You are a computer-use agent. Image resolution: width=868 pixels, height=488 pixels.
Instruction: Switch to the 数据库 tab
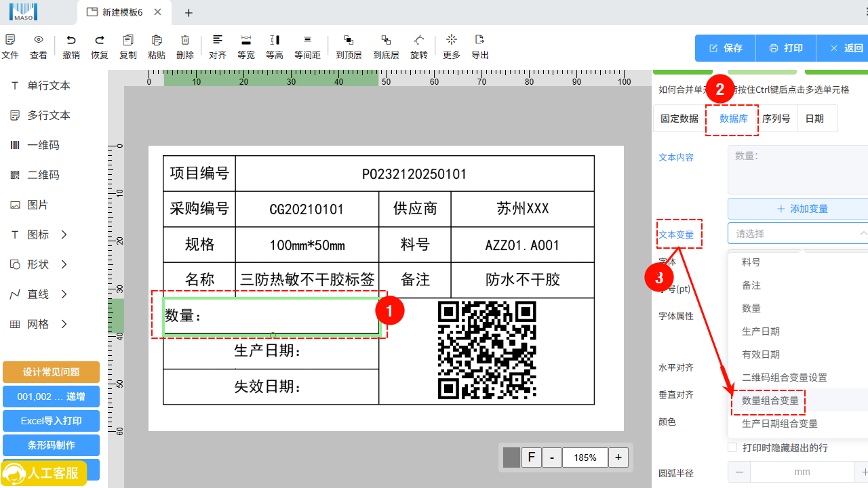tap(734, 118)
